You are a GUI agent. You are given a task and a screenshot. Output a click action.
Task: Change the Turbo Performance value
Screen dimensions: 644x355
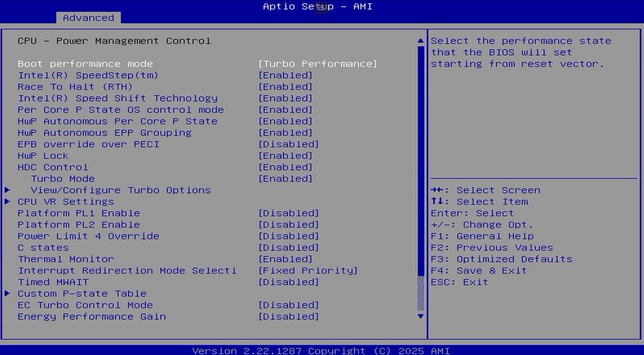tap(318, 63)
